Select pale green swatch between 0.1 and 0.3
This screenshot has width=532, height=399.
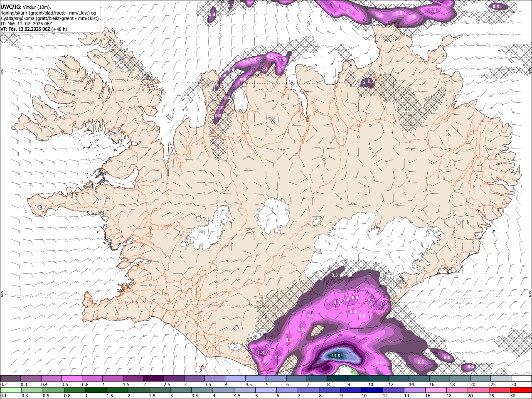point(10,390)
